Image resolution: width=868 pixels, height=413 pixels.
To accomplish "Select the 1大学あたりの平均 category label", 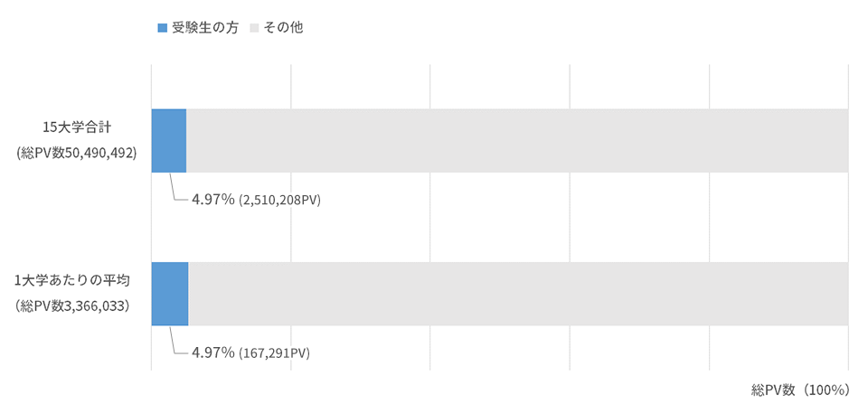I will pyautogui.click(x=72, y=281).
